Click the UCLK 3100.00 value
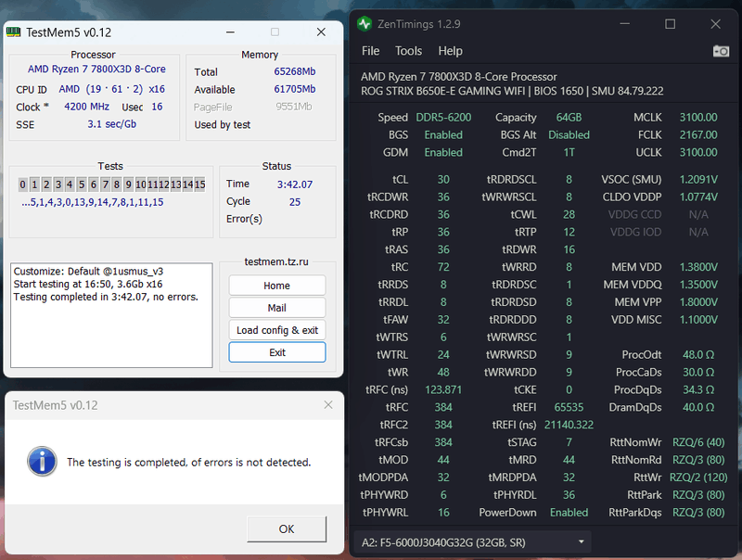This screenshot has width=742, height=560. pyautogui.click(x=698, y=152)
